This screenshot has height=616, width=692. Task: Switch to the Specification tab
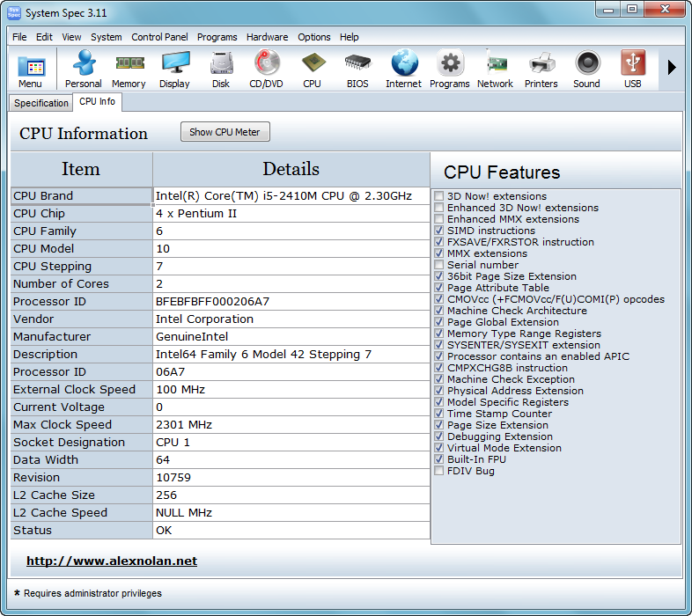click(x=41, y=103)
